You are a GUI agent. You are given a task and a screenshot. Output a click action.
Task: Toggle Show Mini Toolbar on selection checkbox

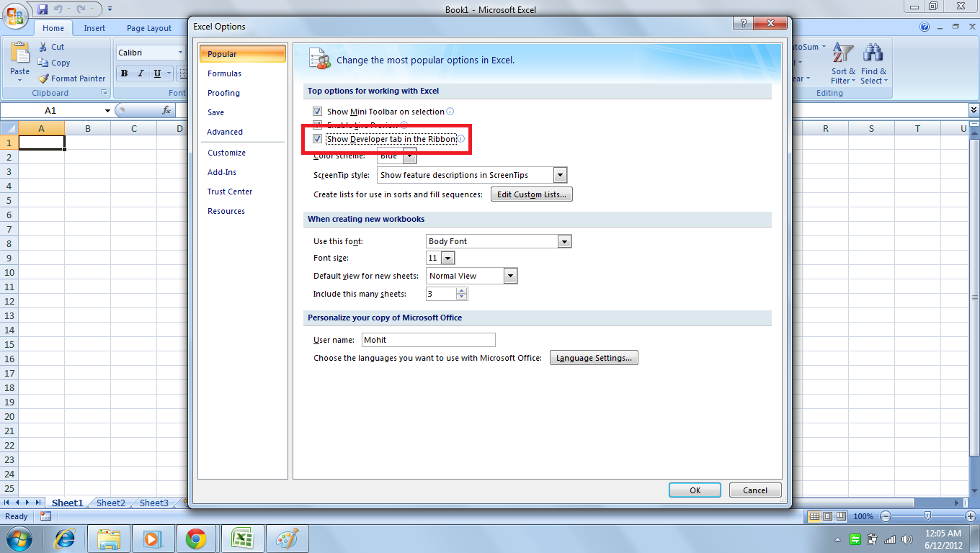coord(317,112)
